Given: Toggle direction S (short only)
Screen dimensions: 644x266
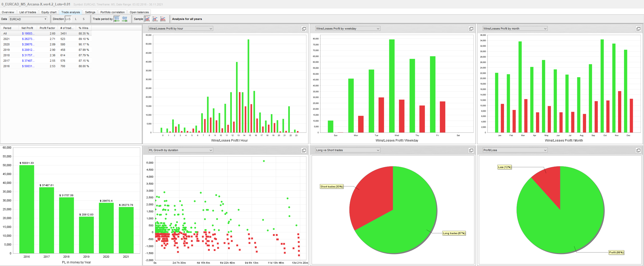Looking at the screenshot, I should [x=84, y=19].
